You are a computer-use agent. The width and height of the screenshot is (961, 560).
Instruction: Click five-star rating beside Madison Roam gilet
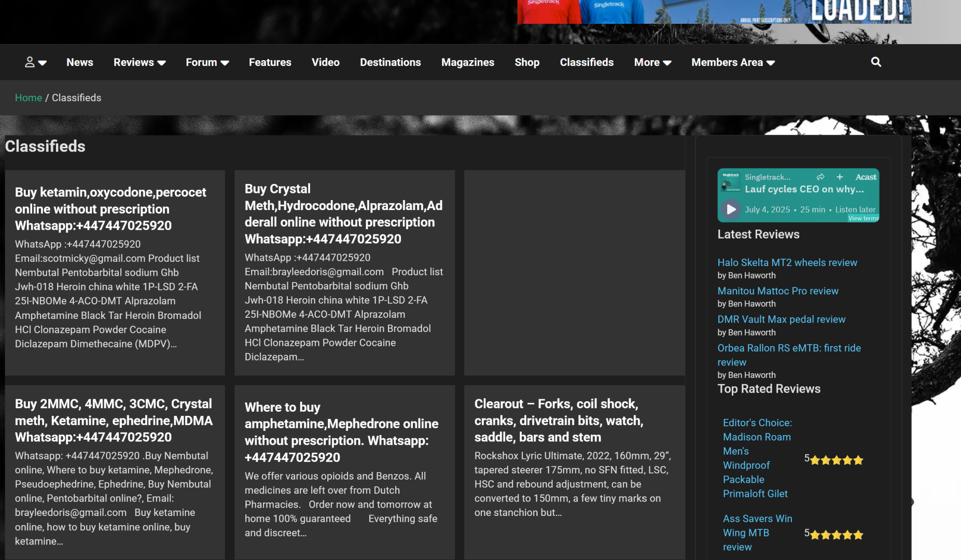tap(836, 460)
